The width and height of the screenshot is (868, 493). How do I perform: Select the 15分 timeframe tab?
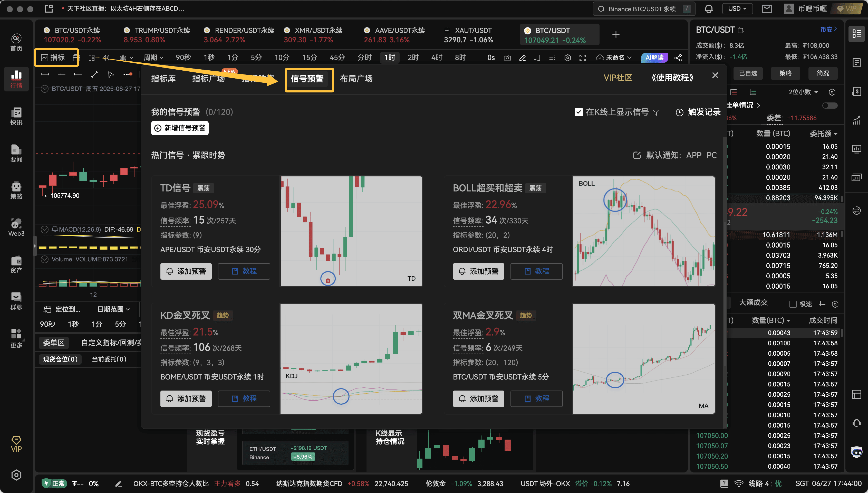(x=310, y=58)
